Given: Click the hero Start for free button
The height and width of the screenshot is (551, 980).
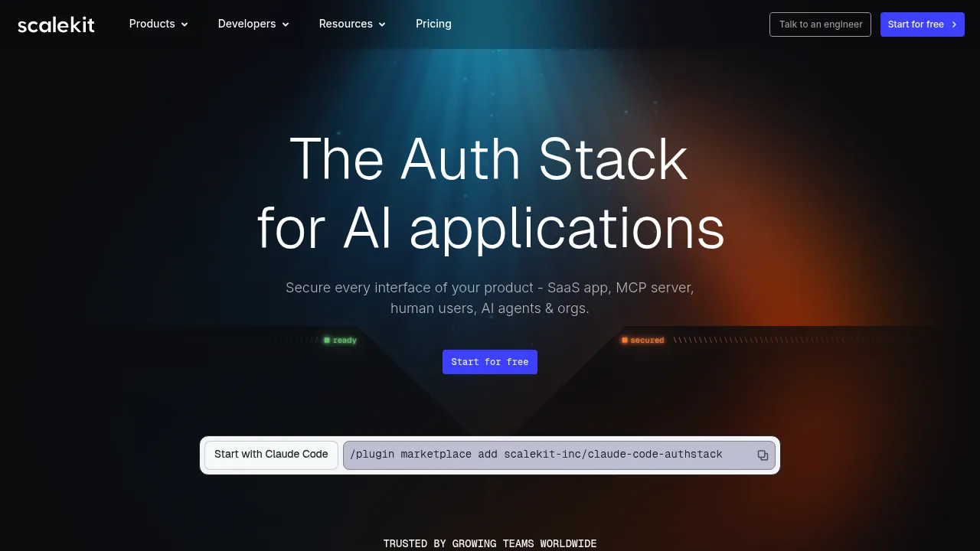Looking at the screenshot, I should coord(490,362).
